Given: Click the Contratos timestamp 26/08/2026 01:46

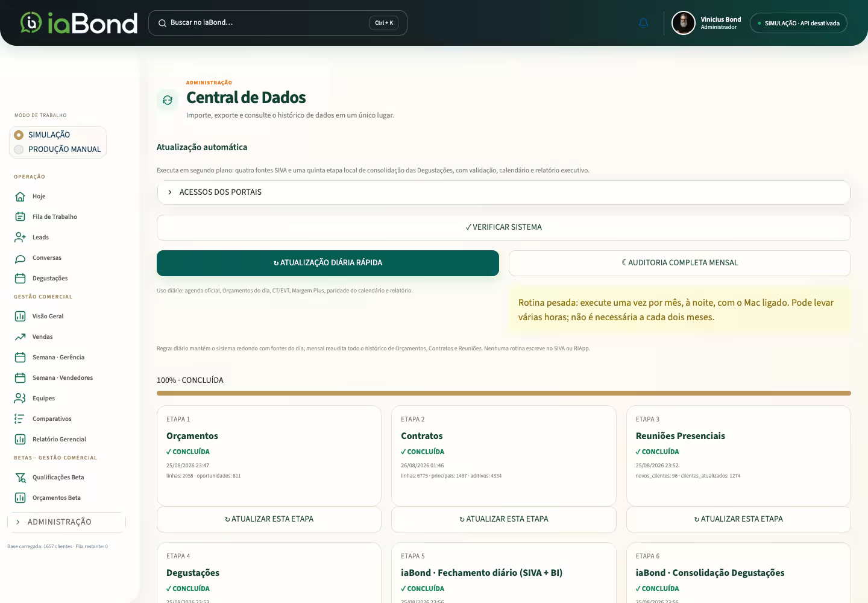Looking at the screenshot, I should [x=422, y=466].
